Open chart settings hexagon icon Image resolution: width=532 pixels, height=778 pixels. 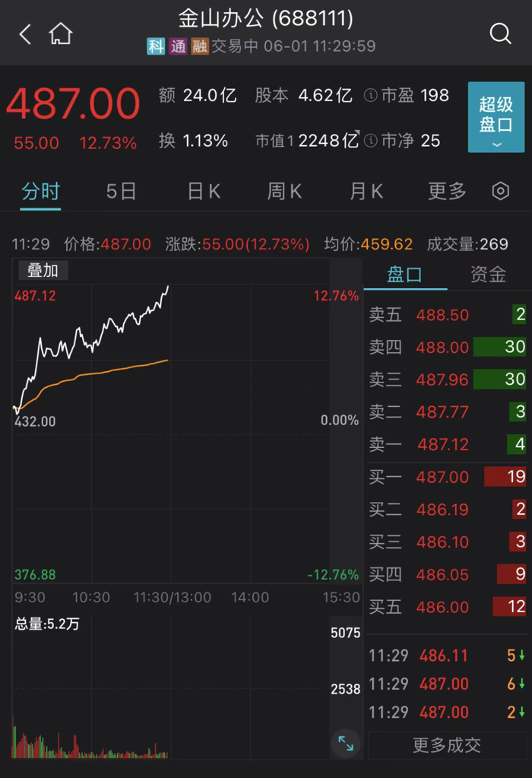(x=500, y=191)
